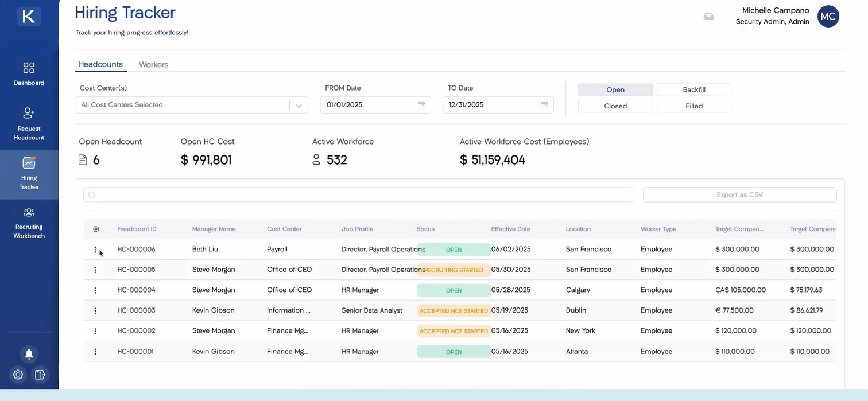868x401 pixels.
Task: Click the Export as CSV button
Action: click(x=739, y=194)
